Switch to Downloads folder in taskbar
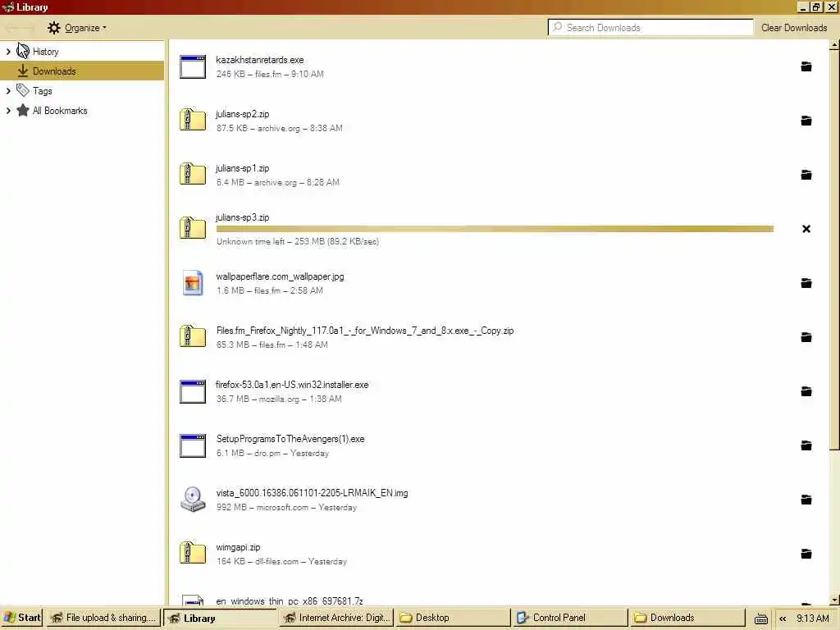 coord(687,618)
